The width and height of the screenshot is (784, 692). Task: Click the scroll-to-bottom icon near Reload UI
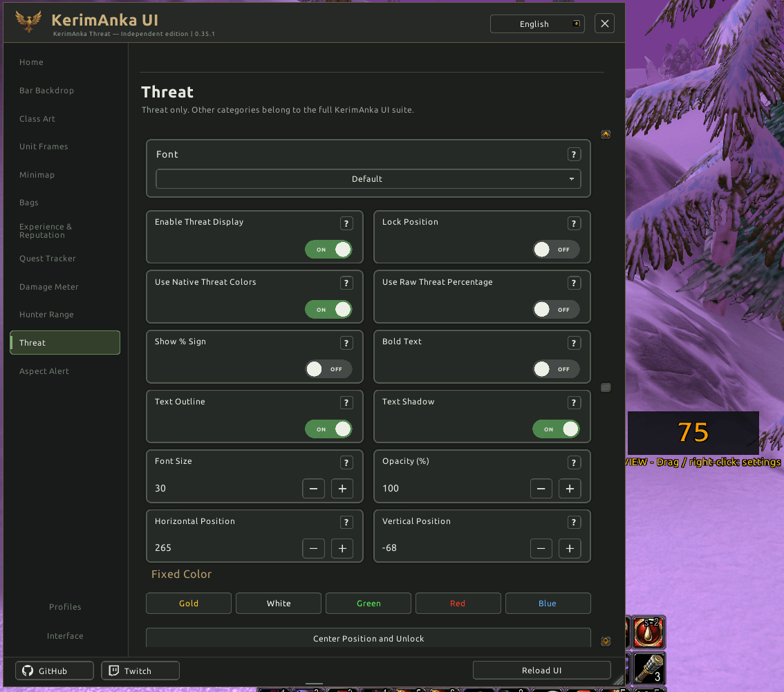[x=606, y=641]
